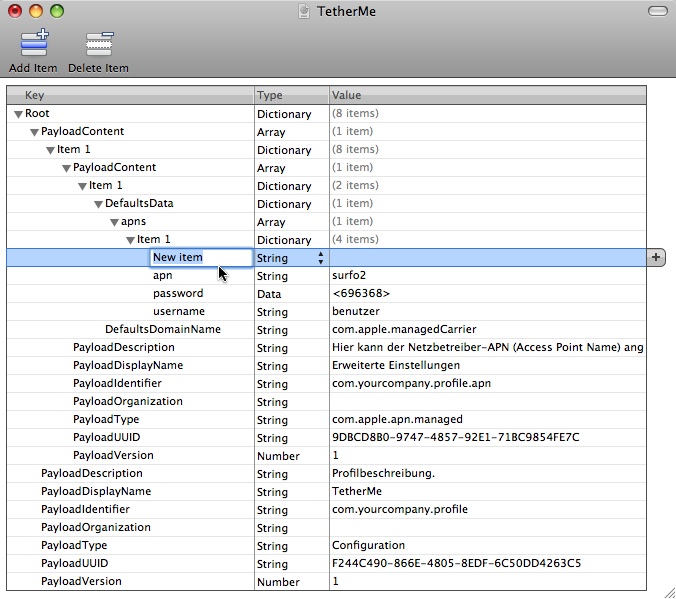Click the value com.apple.apn.managed
The height and width of the screenshot is (599, 676).
(397, 420)
